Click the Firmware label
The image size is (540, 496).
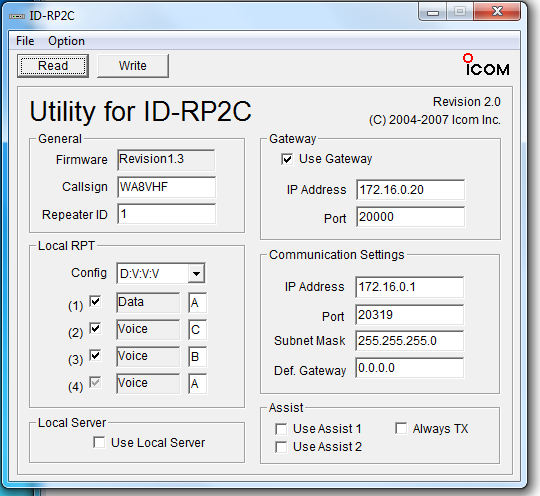[x=82, y=160]
